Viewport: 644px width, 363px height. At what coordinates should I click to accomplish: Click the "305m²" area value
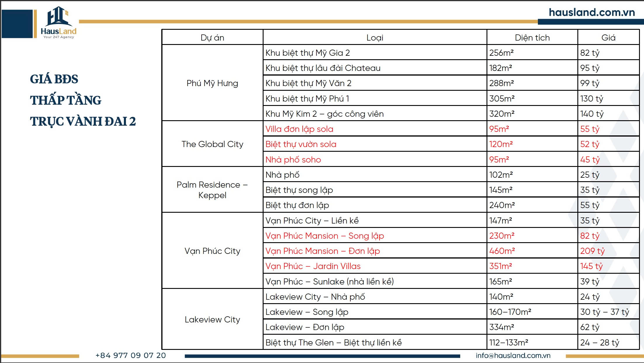coord(502,99)
